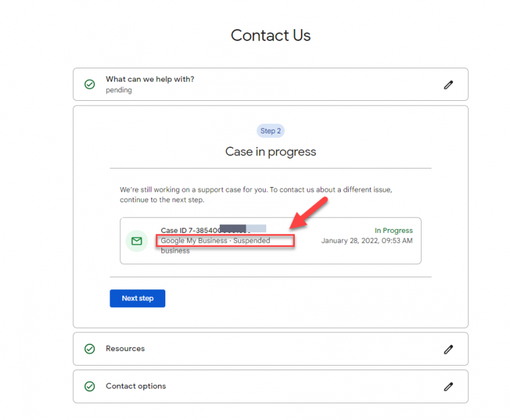The image size is (510, 420).
Task: Click the green checkmark next to Contact options
Action: pyautogui.click(x=90, y=386)
